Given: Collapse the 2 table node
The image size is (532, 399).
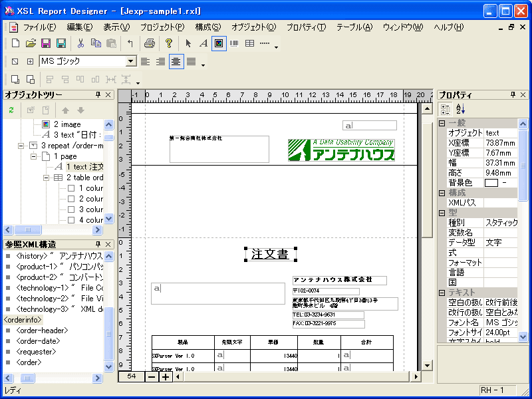Looking at the screenshot, I should click(47, 178).
